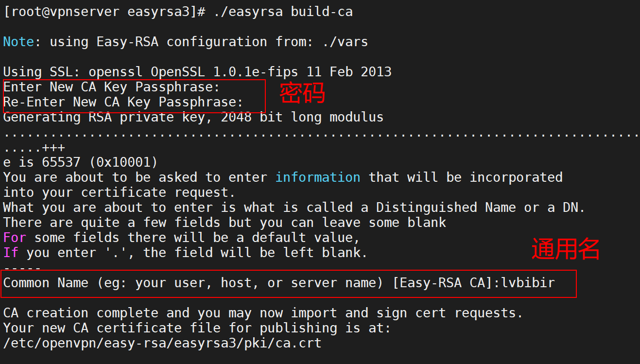
Task: Click the red '通用名' annotation label
Action: click(x=565, y=249)
